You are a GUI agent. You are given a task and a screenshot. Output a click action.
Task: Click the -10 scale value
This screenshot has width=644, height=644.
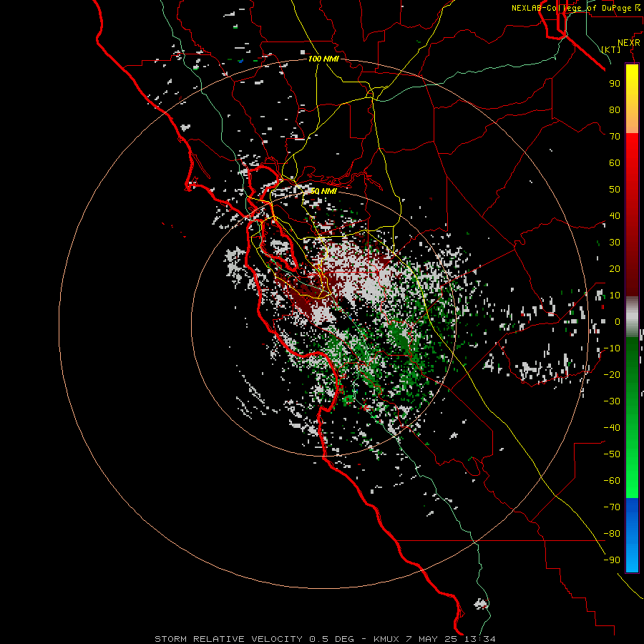[612, 348]
